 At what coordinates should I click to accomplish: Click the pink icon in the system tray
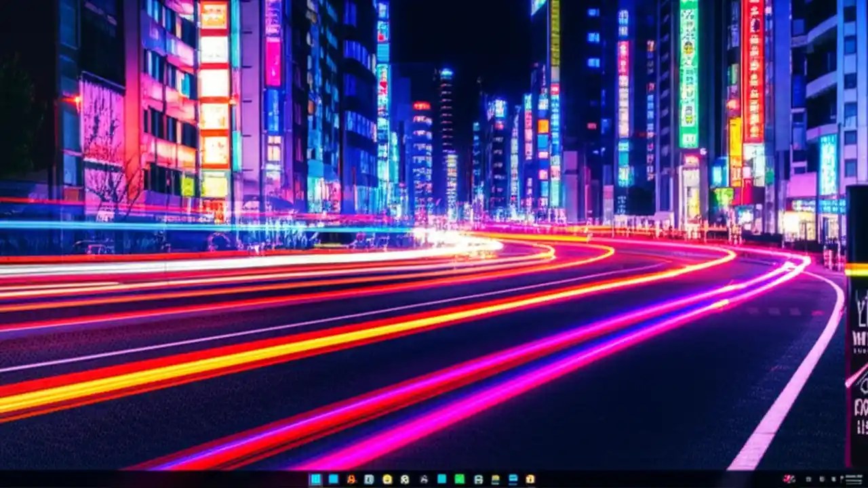(789, 479)
